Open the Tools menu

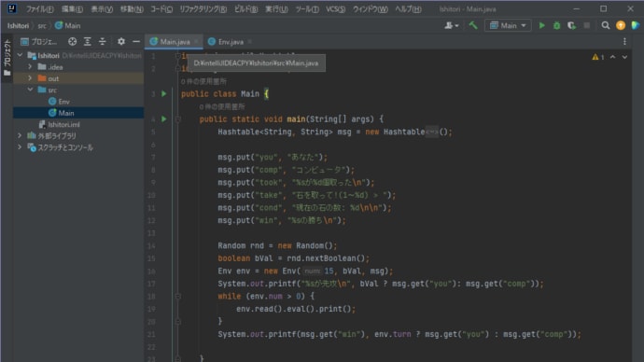pos(307,9)
